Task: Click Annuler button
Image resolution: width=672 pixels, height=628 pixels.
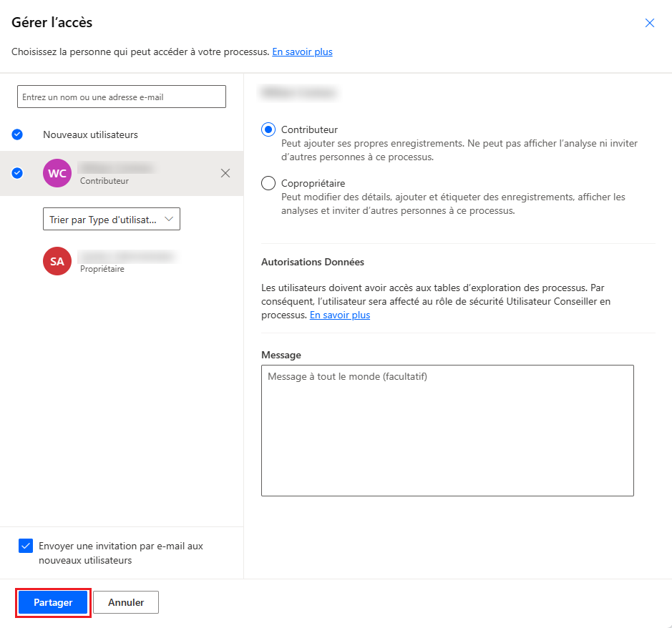Action: point(126,602)
